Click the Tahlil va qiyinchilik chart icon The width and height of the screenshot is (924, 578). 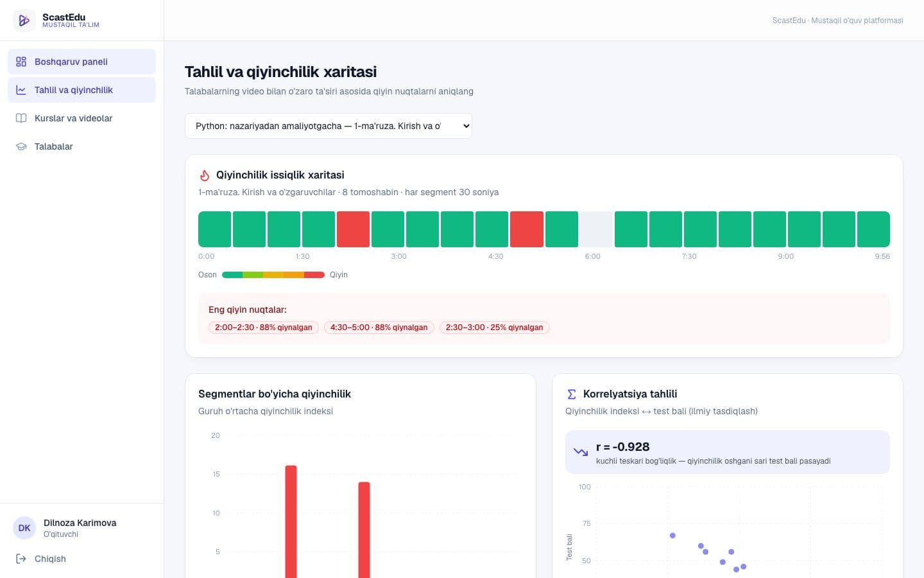coord(21,90)
